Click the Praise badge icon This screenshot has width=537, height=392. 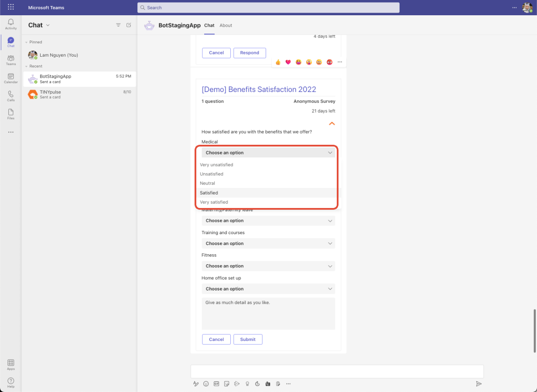[x=247, y=384]
